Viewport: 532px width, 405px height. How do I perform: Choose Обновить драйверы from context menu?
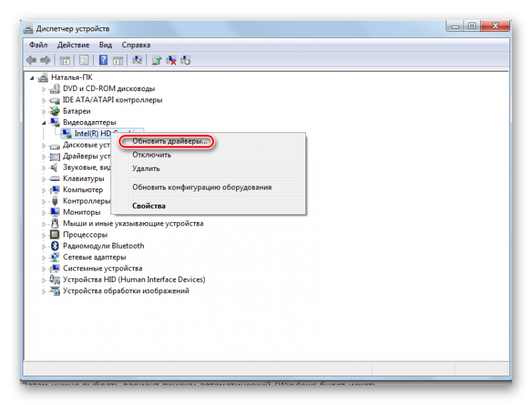point(170,141)
